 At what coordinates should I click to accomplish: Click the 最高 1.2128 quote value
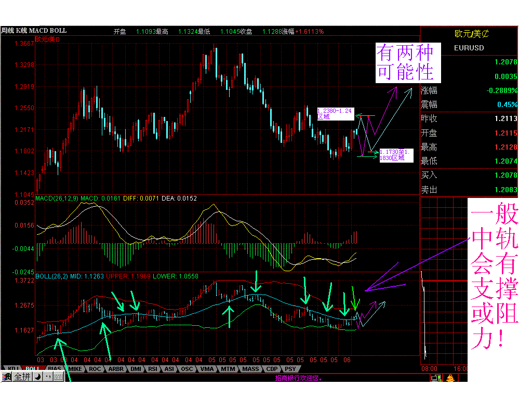pyautogui.click(x=506, y=147)
